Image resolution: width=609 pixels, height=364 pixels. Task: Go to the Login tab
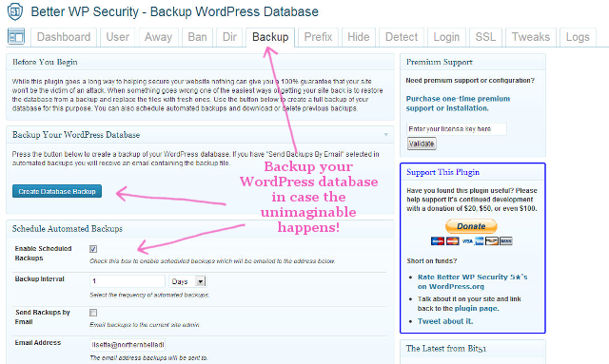(446, 37)
